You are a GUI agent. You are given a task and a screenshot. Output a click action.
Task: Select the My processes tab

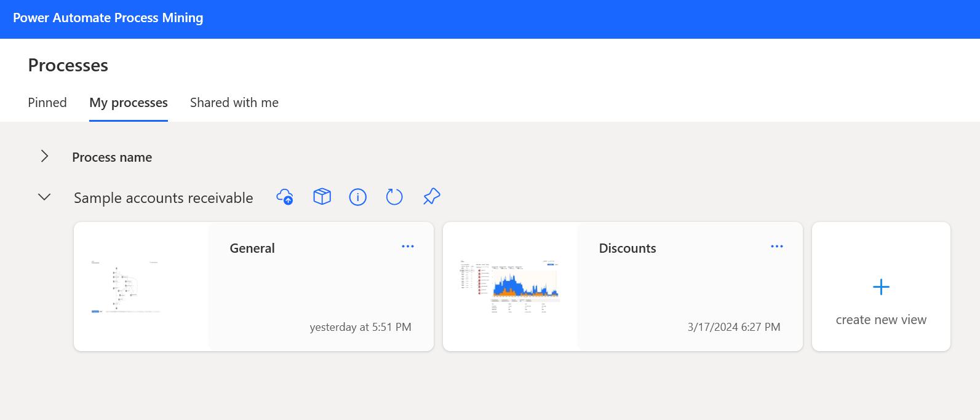point(129,103)
